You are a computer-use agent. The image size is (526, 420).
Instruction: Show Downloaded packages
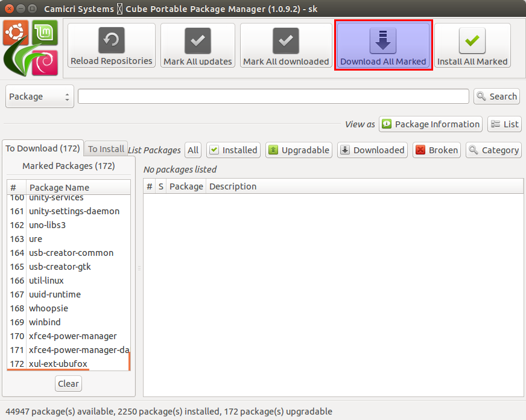372,150
